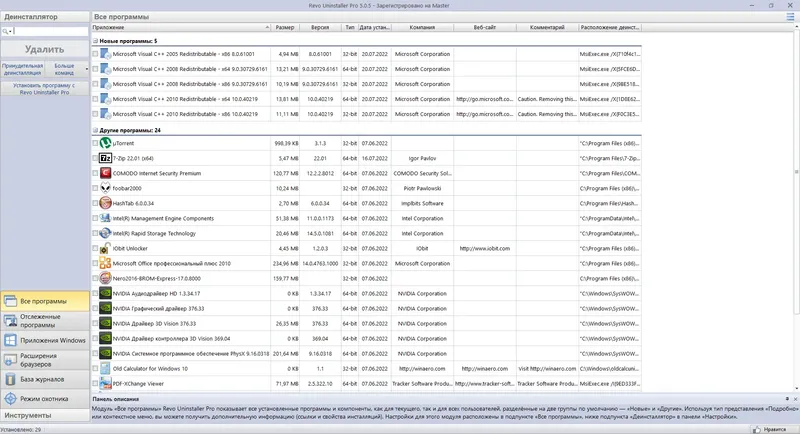Click the search magnifier icon
The width and height of the screenshot is (800, 434).
coord(6,32)
